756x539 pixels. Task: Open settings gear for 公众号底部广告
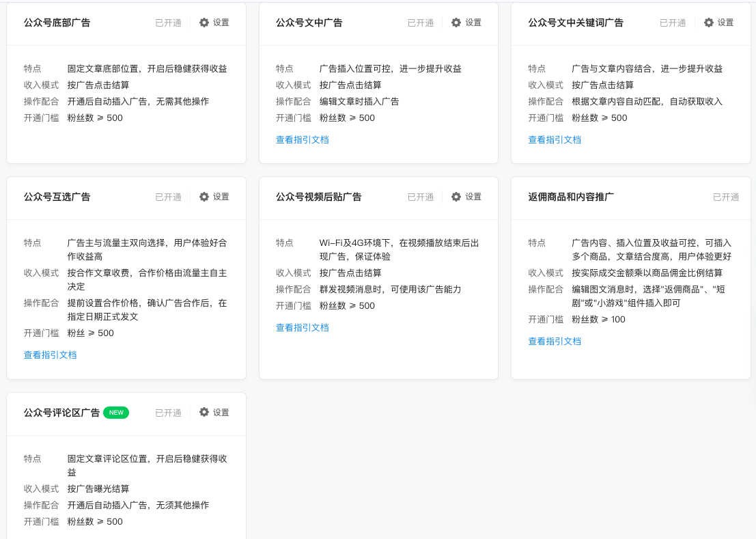[x=204, y=23]
